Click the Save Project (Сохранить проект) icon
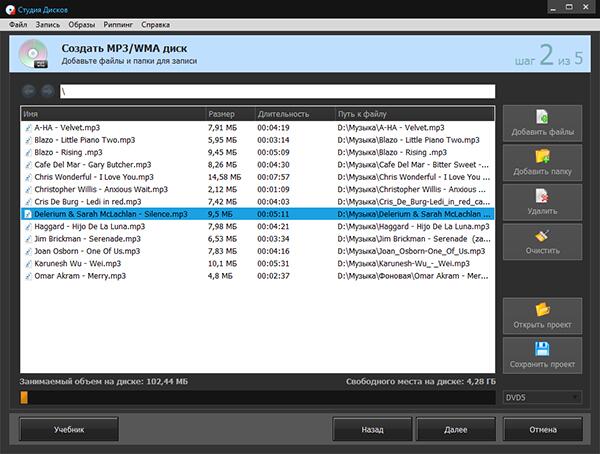This screenshot has height=454, width=600. (542, 349)
